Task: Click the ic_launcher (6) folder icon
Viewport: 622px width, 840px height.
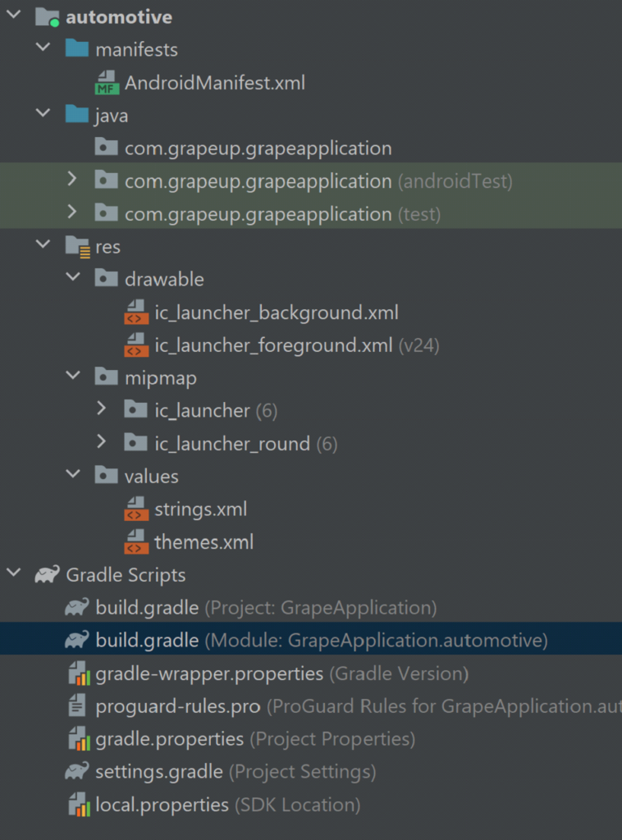Action: (x=135, y=409)
